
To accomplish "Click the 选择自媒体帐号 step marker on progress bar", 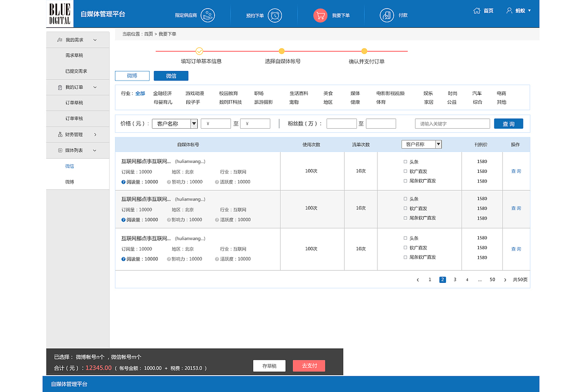I will [x=282, y=51].
